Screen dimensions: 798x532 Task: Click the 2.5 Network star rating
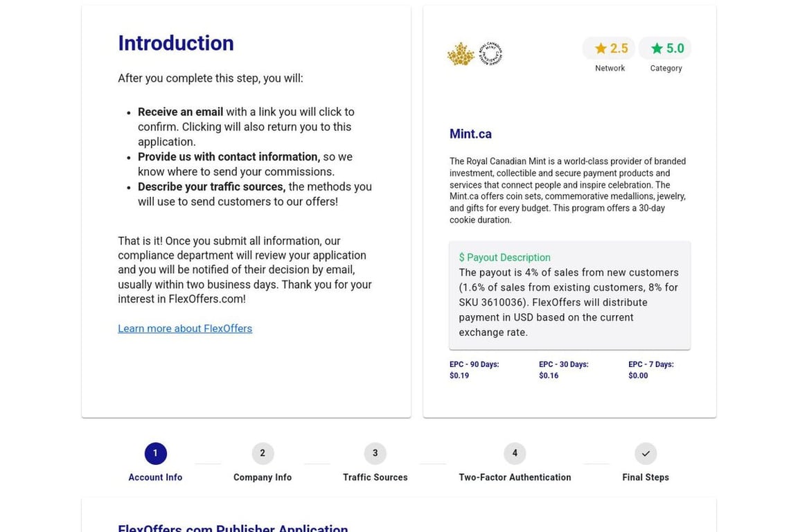(609, 48)
